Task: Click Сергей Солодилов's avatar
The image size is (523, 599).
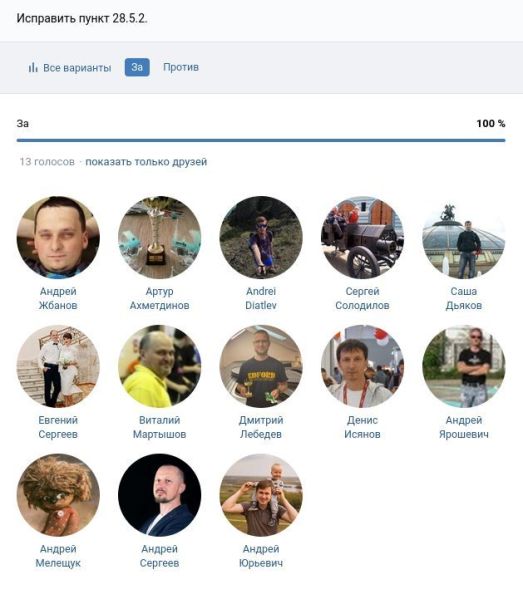Action: point(362,237)
